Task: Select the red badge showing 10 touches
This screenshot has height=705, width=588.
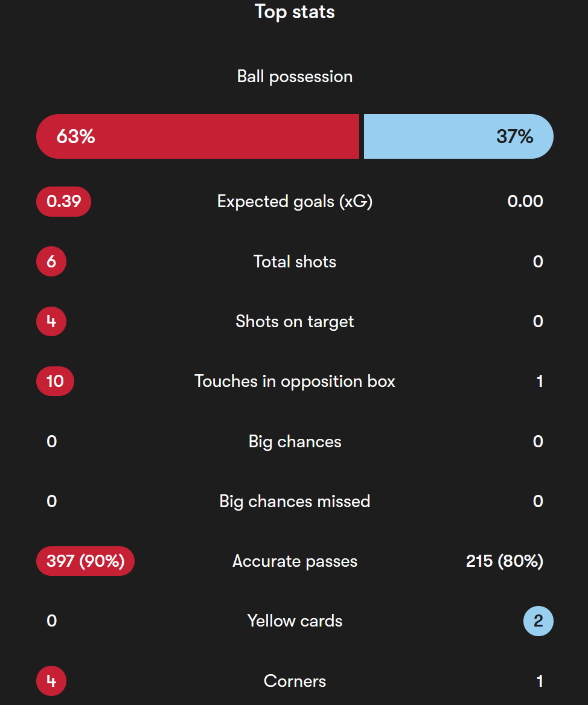Action: [56, 381]
